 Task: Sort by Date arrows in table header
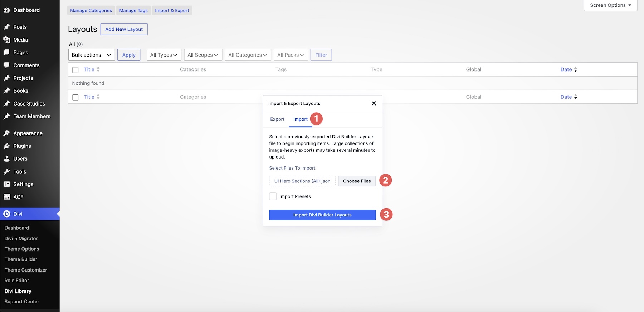coord(576,69)
